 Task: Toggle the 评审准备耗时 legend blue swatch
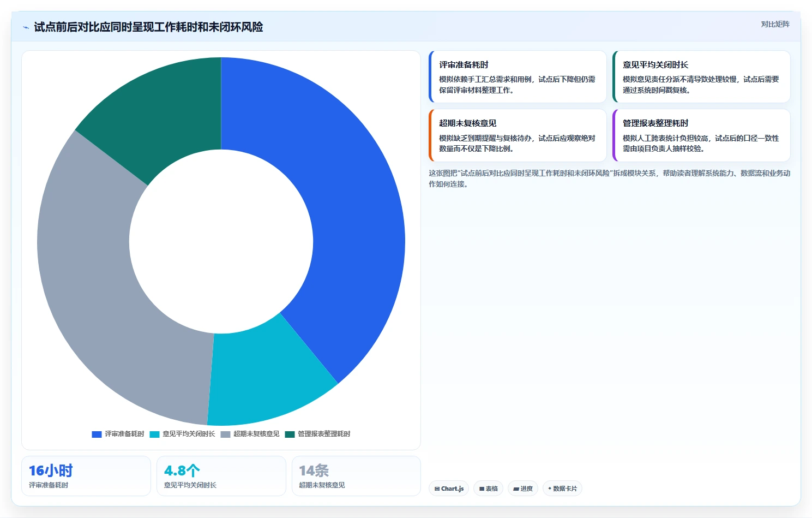click(x=97, y=434)
